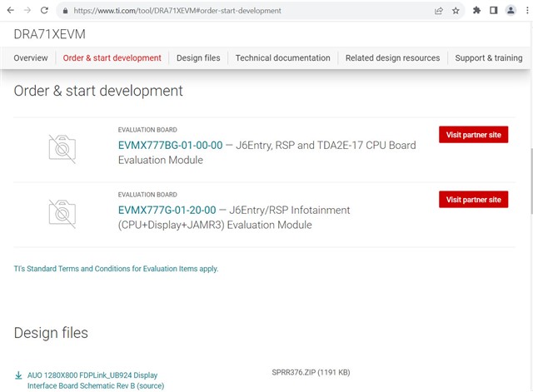Click the padlock site info icon
533x392 pixels.
(x=66, y=11)
